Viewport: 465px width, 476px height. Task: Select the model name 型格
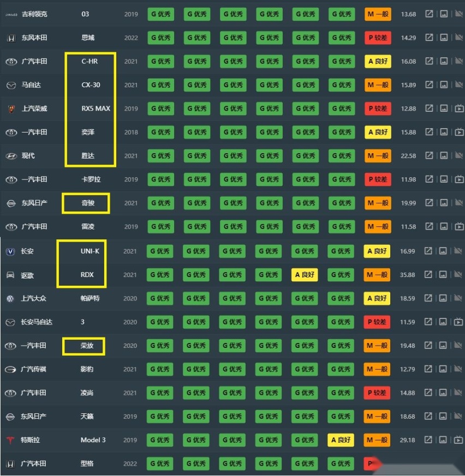(x=87, y=463)
